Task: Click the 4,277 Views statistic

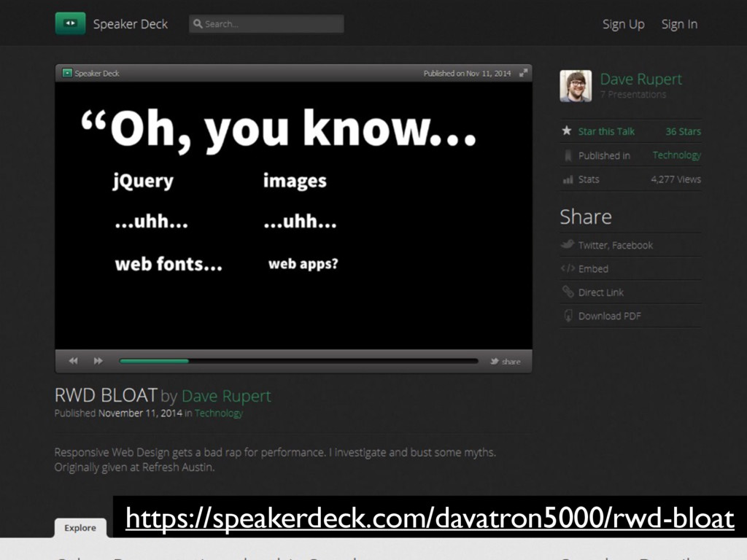Action: pos(676,179)
